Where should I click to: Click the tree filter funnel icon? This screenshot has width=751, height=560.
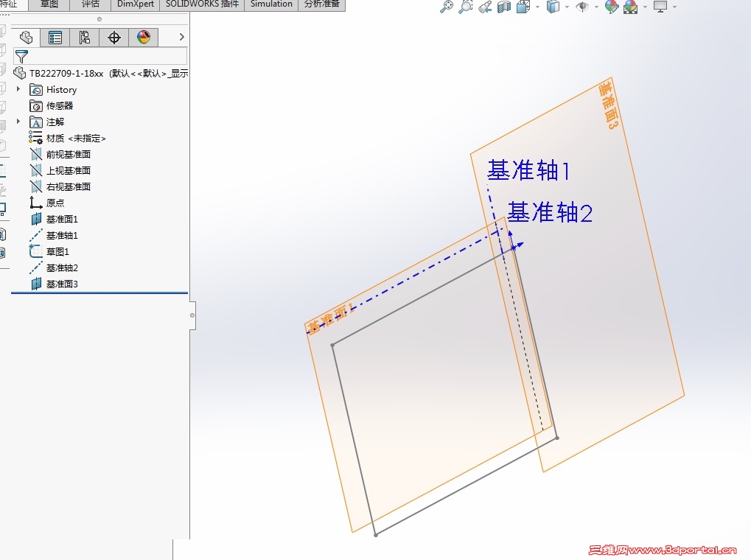tap(21, 57)
